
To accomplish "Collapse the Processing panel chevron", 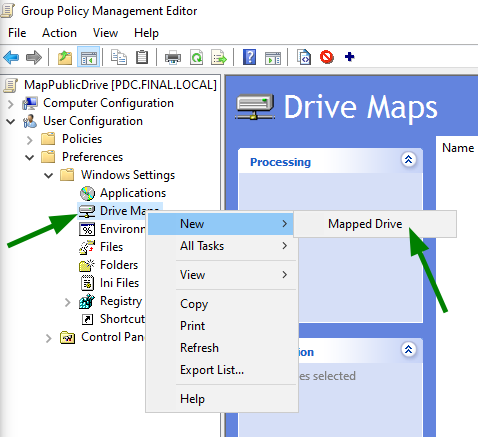I will 408,160.
